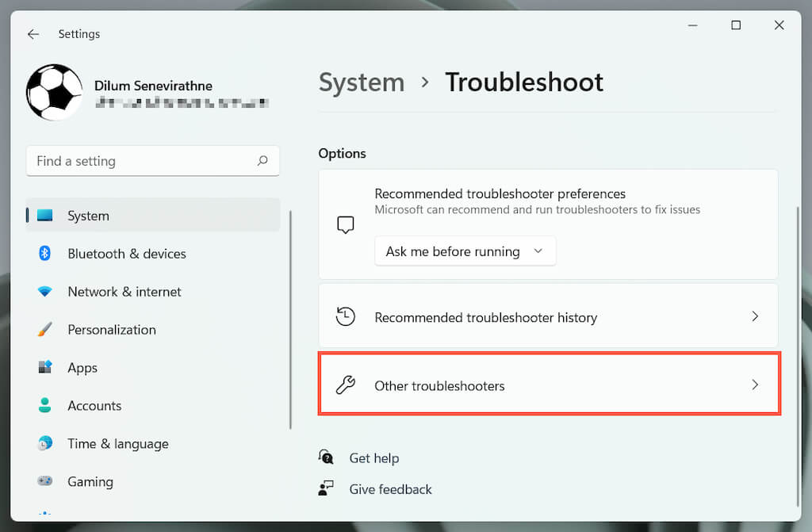Expand Recommended troubleshooter history chevron
Screen dimensions: 812x532
point(755,317)
